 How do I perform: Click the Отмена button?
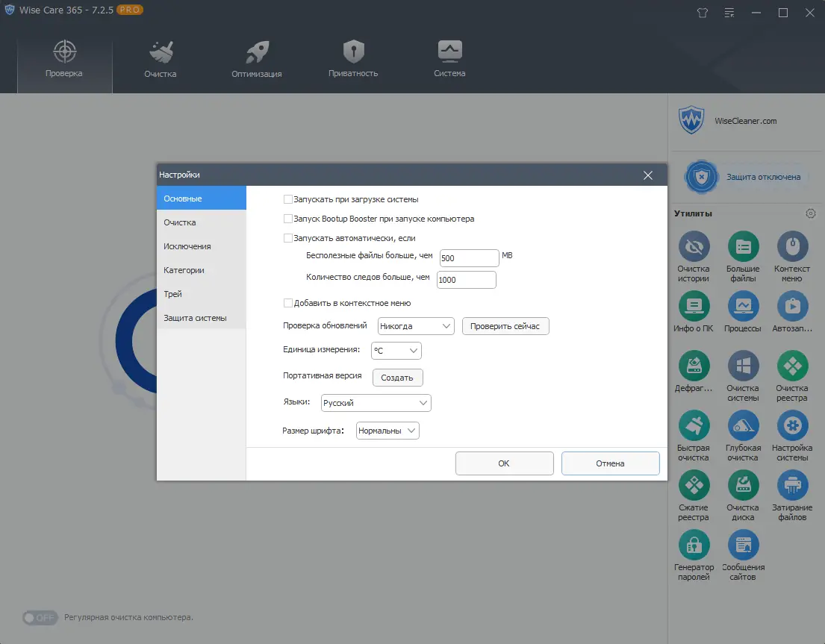point(610,463)
